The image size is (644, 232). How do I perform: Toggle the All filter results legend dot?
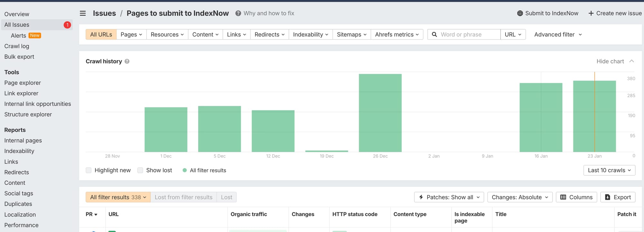(185, 170)
